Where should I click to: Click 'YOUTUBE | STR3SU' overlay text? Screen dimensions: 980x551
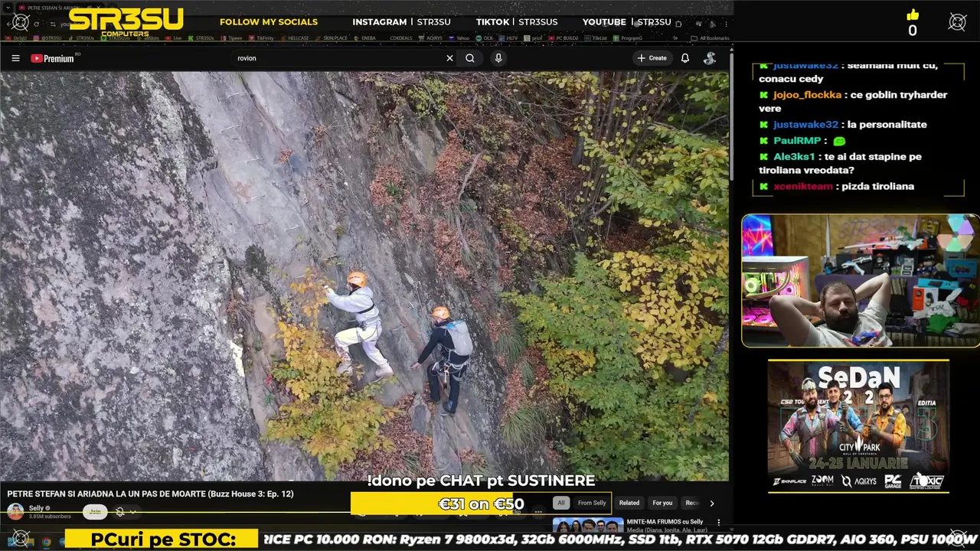626,22
